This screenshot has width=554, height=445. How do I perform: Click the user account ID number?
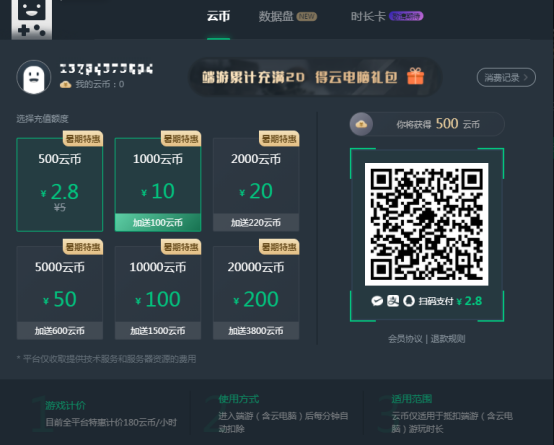pos(106,69)
